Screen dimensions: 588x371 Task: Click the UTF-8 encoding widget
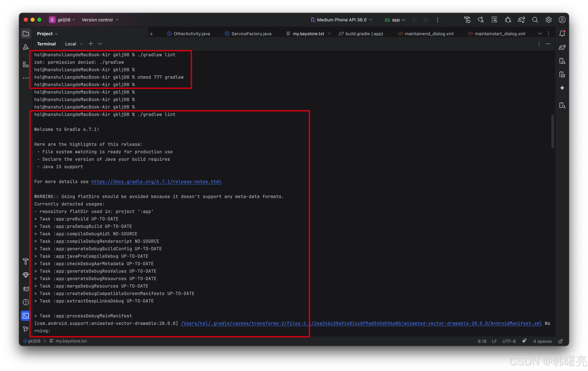pos(509,341)
